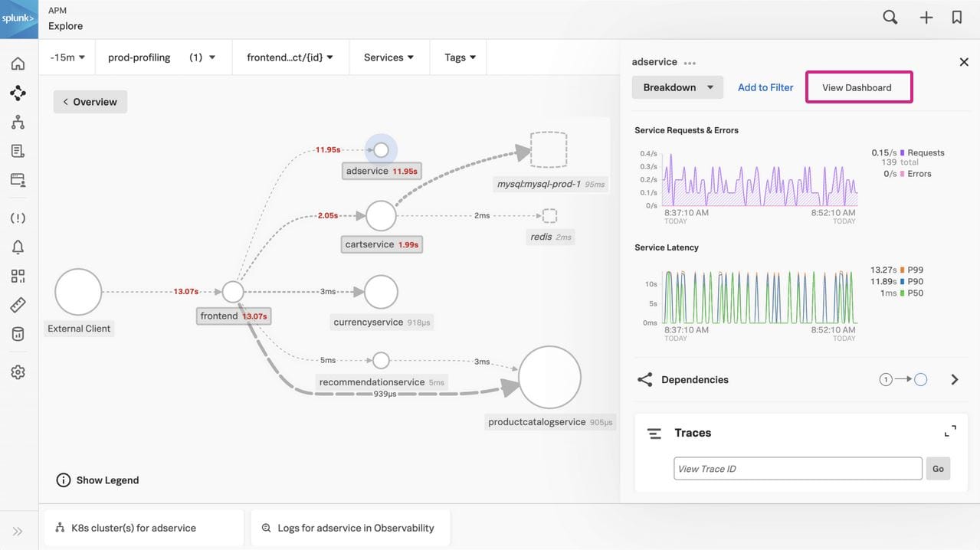Open the Settings gear icon
This screenshot has height=550, width=980.
pyautogui.click(x=18, y=372)
